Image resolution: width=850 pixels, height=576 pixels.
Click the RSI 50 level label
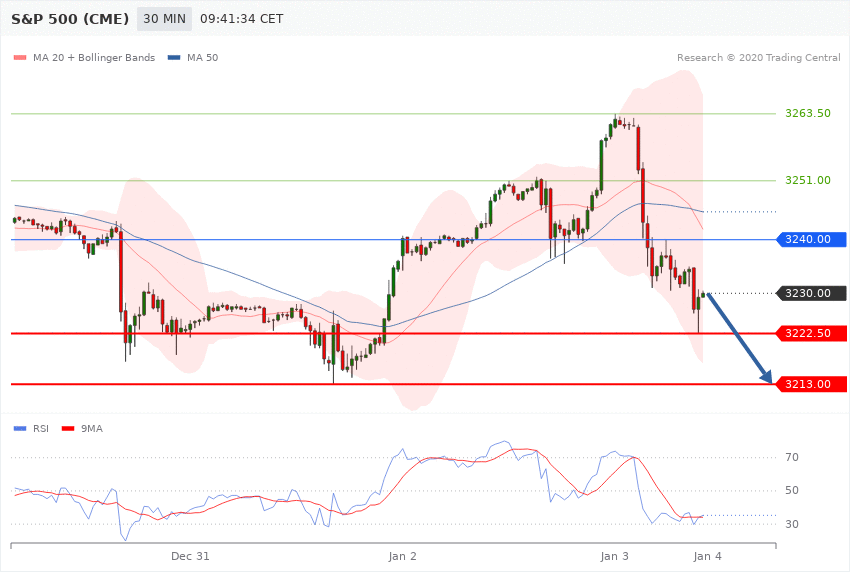click(x=792, y=490)
